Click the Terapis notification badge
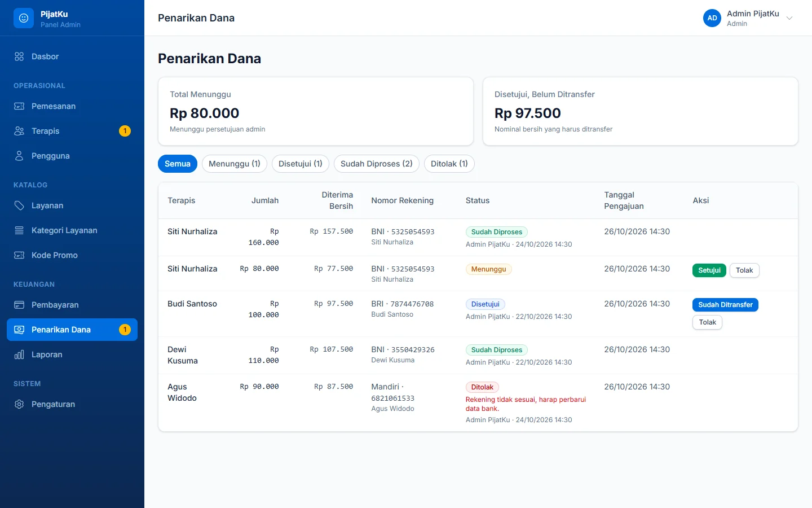The width and height of the screenshot is (812, 508). tap(125, 131)
